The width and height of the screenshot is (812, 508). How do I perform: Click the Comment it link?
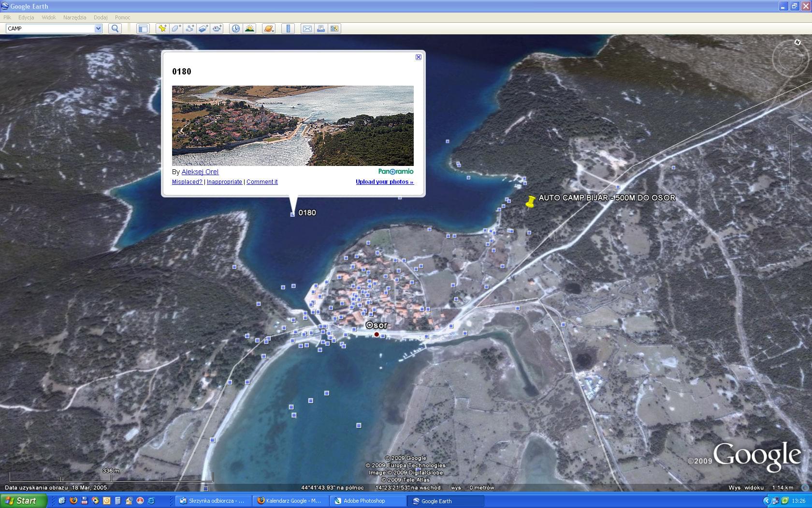click(262, 182)
